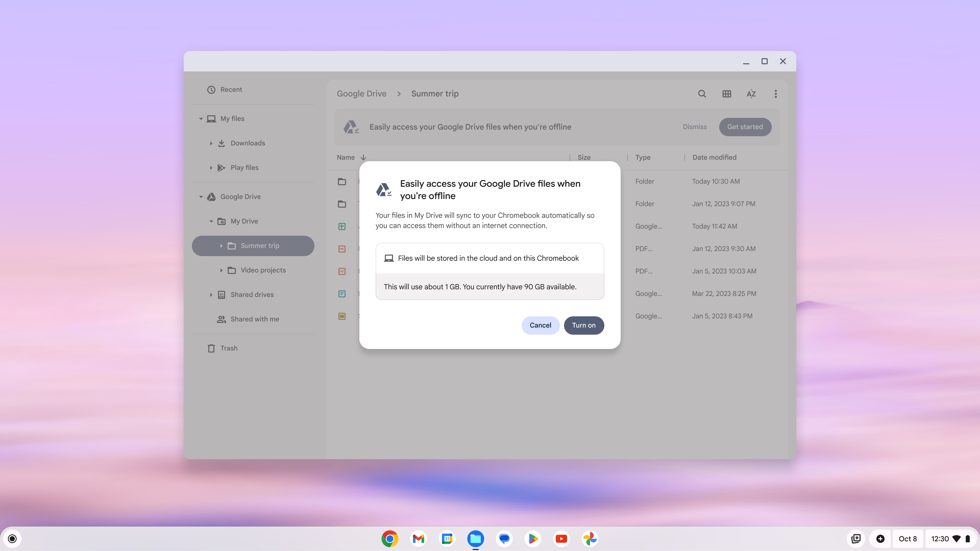Image resolution: width=980 pixels, height=551 pixels.
Task: Expand the Downloads folder in sidebar
Action: click(211, 143)
